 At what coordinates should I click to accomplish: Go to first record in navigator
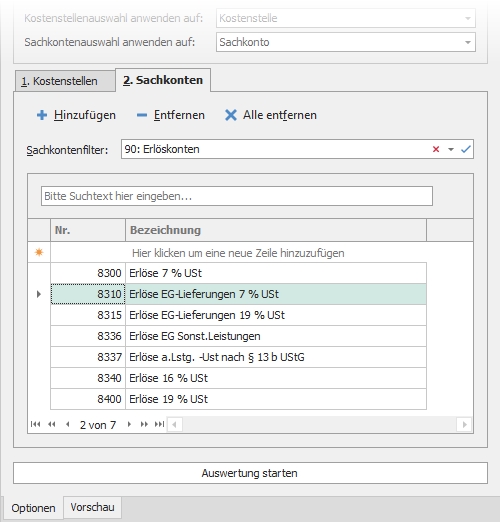[35, 424]
